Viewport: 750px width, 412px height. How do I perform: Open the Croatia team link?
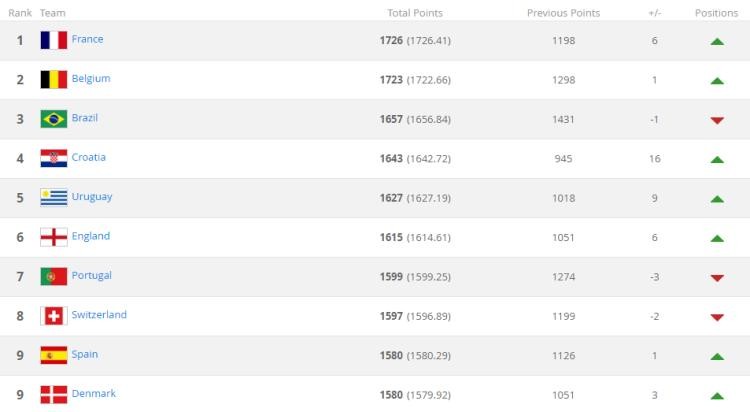[88, 157]
